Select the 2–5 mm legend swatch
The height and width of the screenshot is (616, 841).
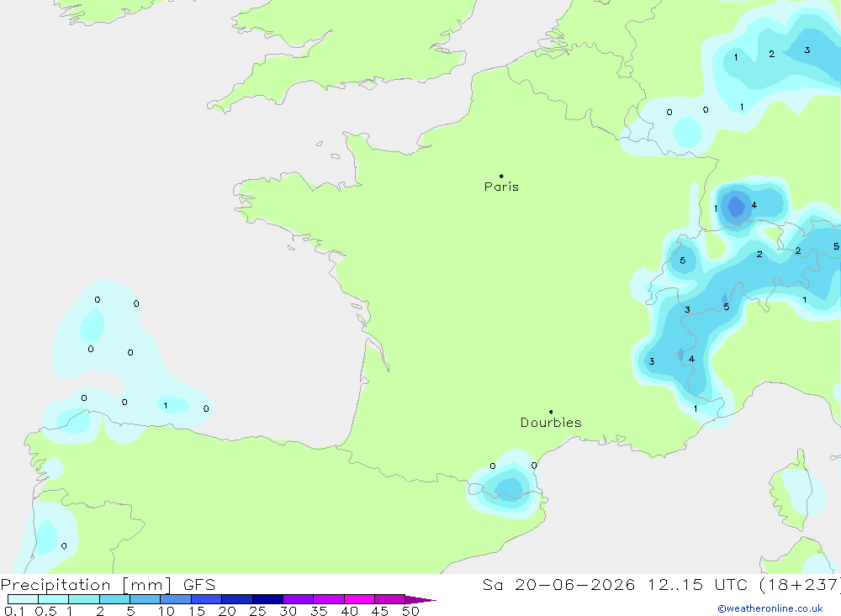(x=114, y=599)
